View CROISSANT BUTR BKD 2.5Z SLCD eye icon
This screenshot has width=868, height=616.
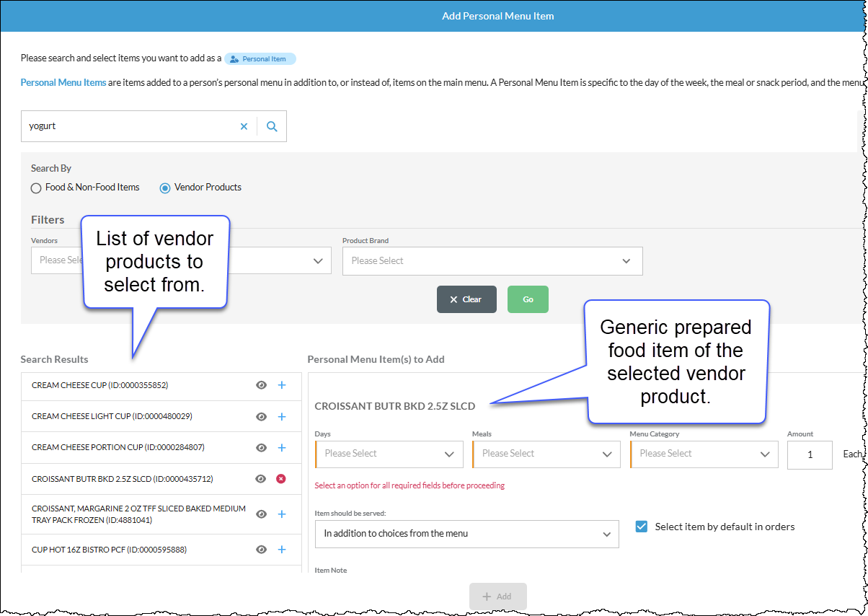pyautogui.click(x=262, y=478)
